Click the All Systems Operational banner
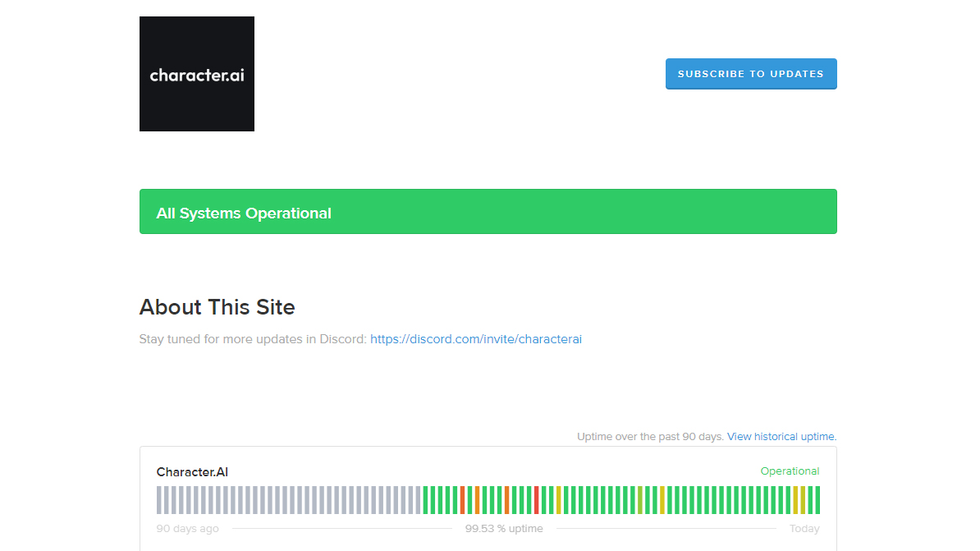980x551 pixels. [x=488, y=211]
